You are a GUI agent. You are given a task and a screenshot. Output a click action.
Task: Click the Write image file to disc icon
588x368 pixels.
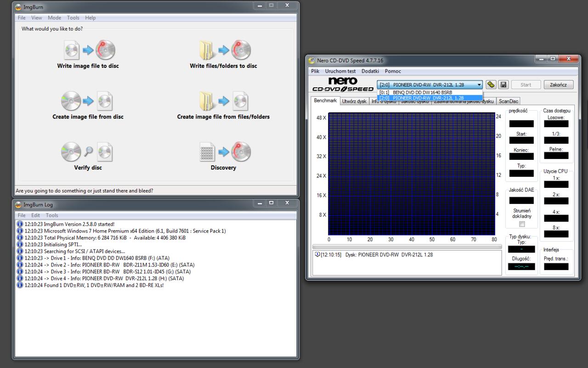tap(89, 50)
